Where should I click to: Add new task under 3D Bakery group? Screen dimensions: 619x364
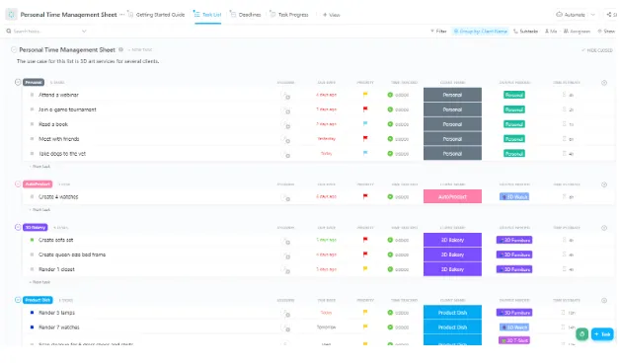39,282
